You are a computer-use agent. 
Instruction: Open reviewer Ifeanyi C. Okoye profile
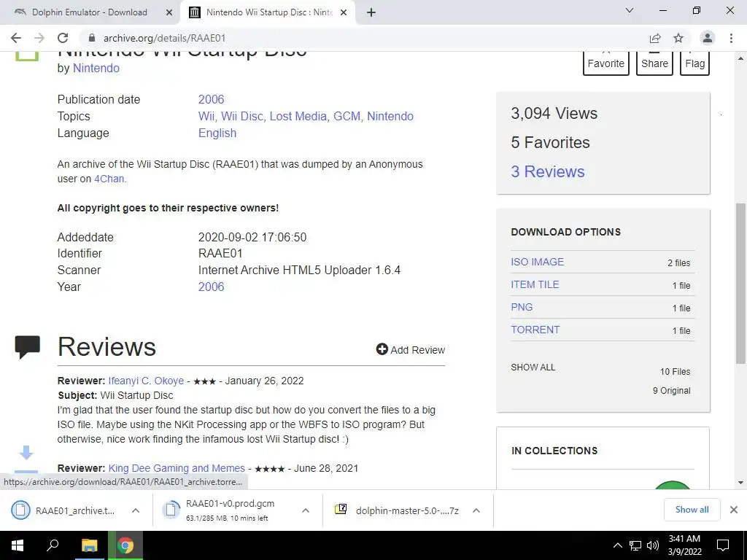point(146,381)
